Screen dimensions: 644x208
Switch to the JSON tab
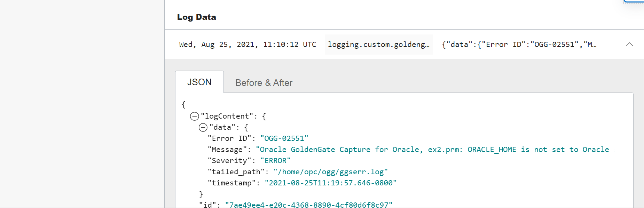tap(199, 82)
